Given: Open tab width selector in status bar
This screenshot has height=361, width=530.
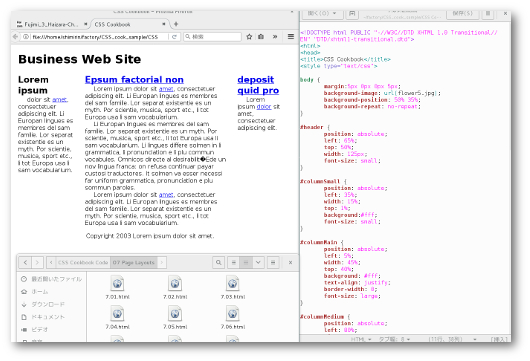Looking at the screenshot, I should tap(394, 339).
